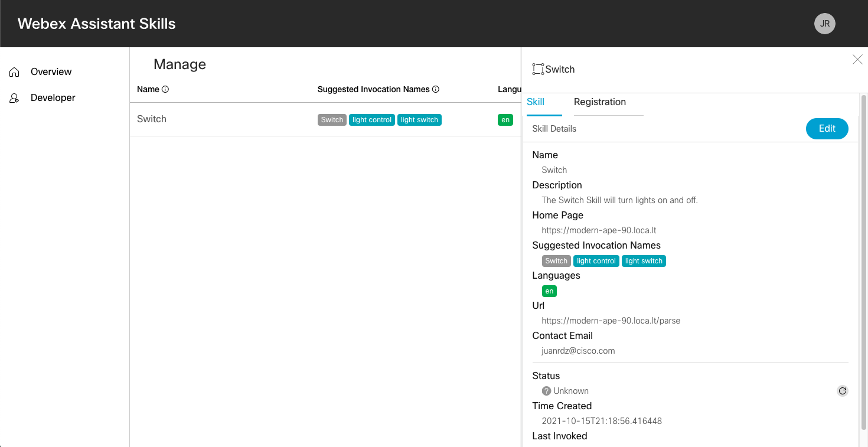This screenshot has width=868, height=447.
Task: Click light switch tag in table row
Action: [x=419, y=120]
